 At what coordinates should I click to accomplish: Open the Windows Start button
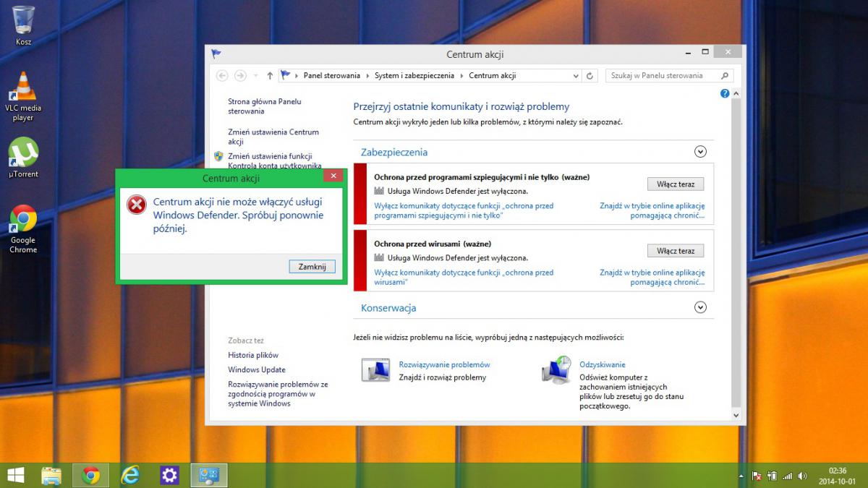[16, 475]
